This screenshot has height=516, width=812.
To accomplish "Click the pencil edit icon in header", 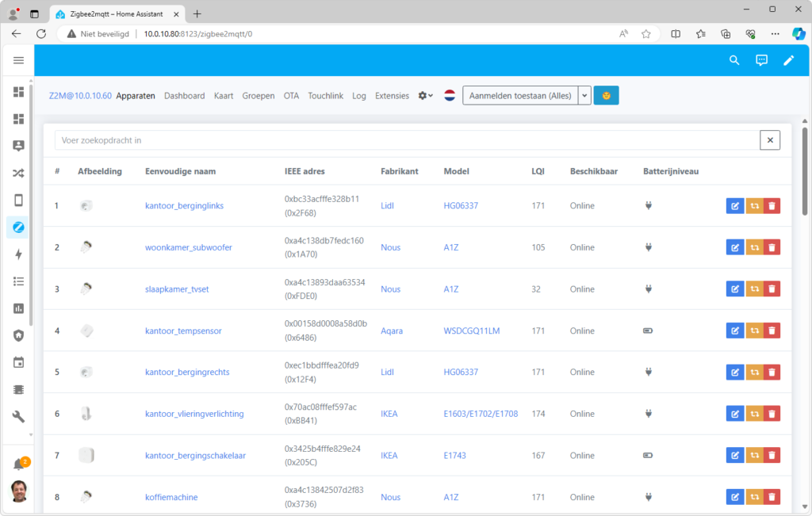I will pyautogui.click(x=788, y=60).
